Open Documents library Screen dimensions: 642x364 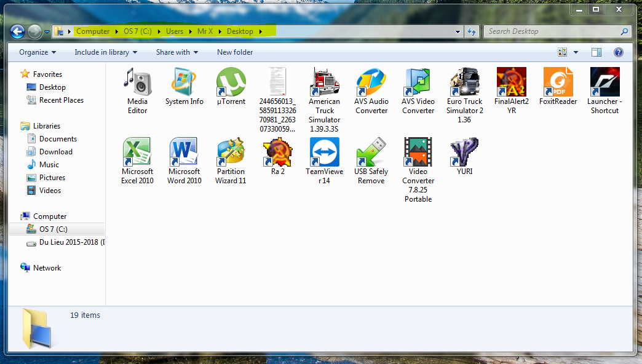[x=52, y=139]
